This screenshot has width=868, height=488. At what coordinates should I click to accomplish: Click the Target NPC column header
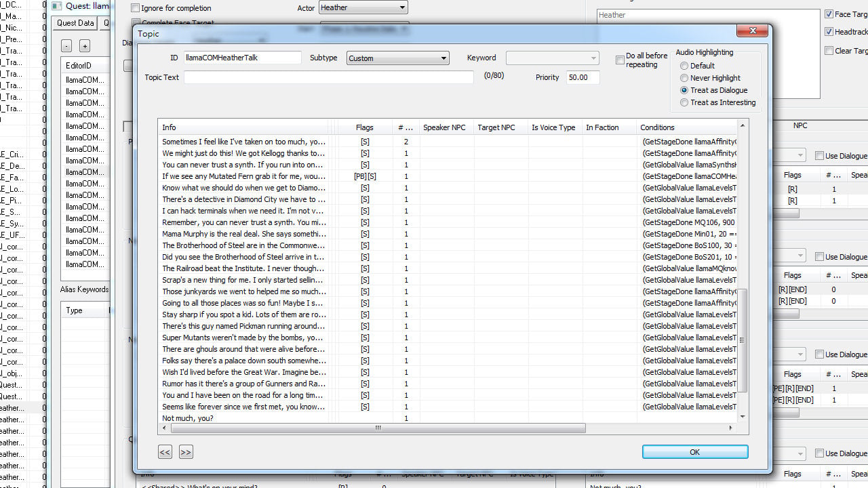pos(500,127)
